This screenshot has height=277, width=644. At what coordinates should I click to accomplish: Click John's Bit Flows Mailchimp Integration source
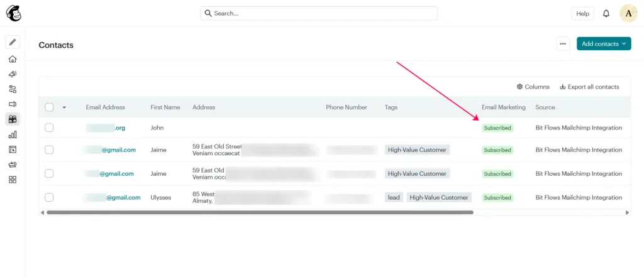(x=579, y=128)
